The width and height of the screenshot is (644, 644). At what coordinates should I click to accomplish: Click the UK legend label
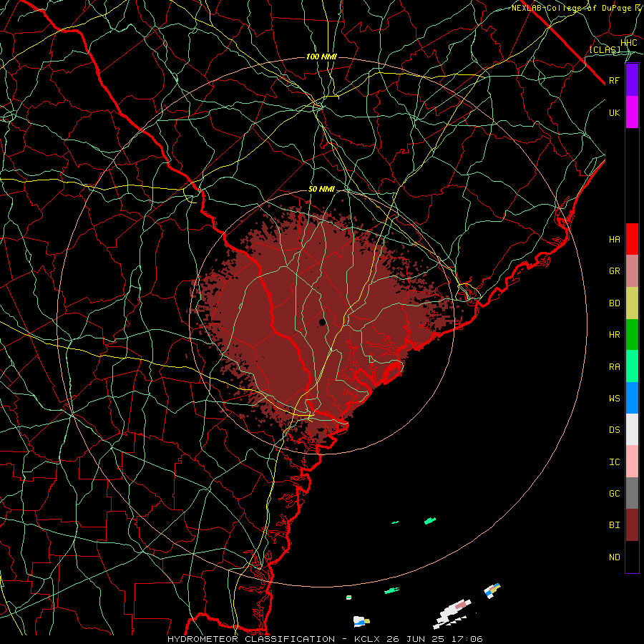(x=614, y=112)
